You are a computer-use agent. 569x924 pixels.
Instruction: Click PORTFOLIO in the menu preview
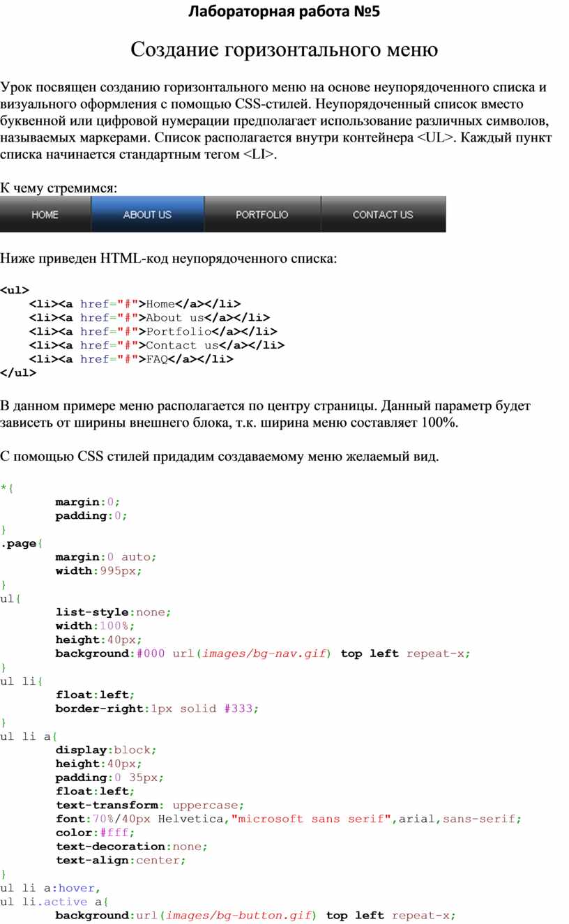click(261, 215)
